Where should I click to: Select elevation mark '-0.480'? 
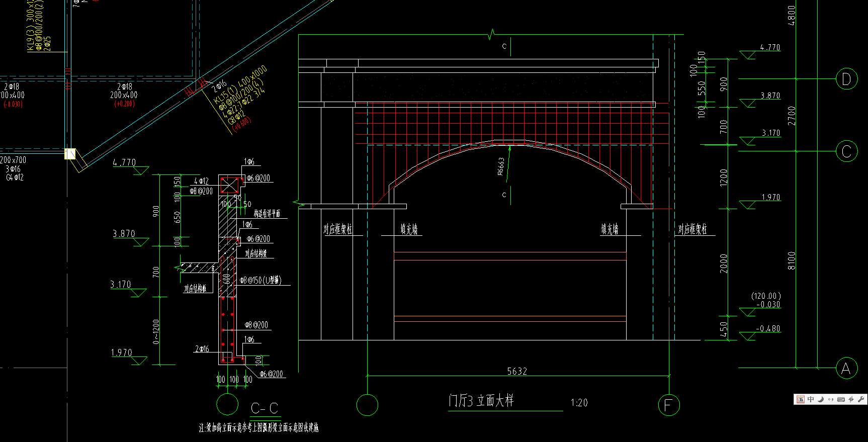coord(768,329)
